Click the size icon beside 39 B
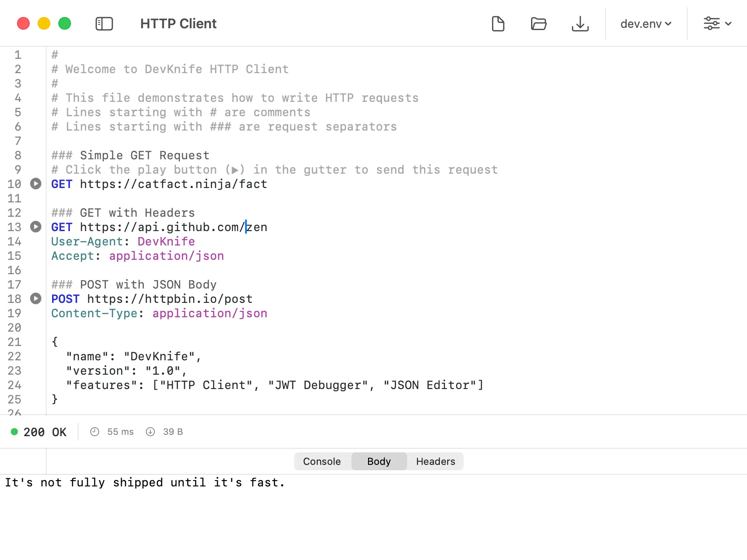The width and height of the screenshot is (747, 560). click(150, 432)
